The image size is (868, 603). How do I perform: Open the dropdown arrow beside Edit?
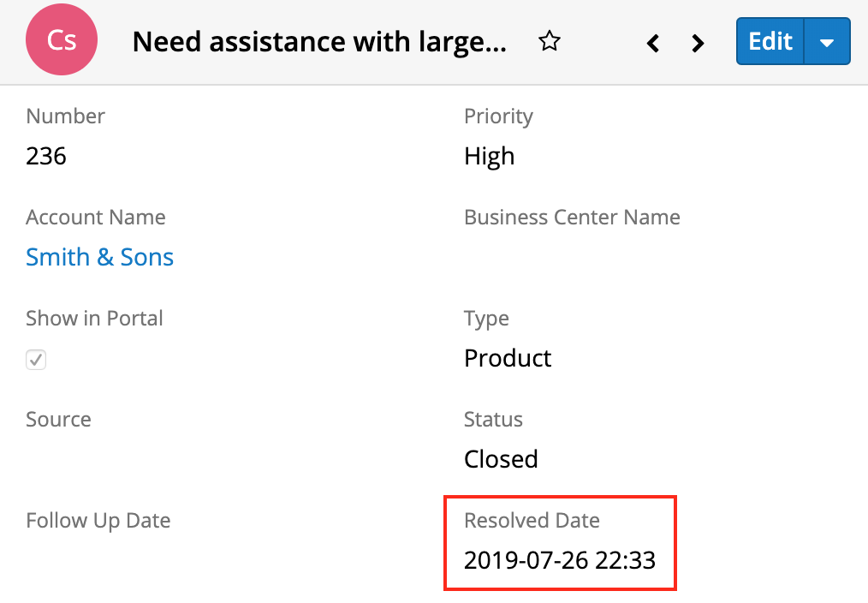(827, 42)
